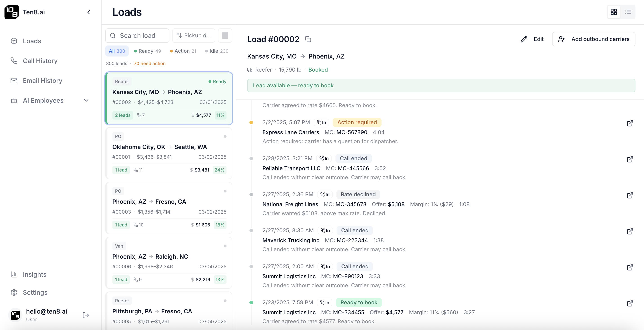Click the Edit pencil icon
Screen dimensions: 644x330
coord(524,39)
